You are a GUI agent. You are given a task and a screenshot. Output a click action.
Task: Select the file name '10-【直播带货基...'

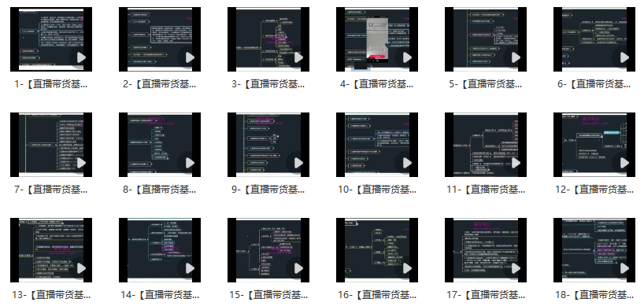(x=377, y=190)
